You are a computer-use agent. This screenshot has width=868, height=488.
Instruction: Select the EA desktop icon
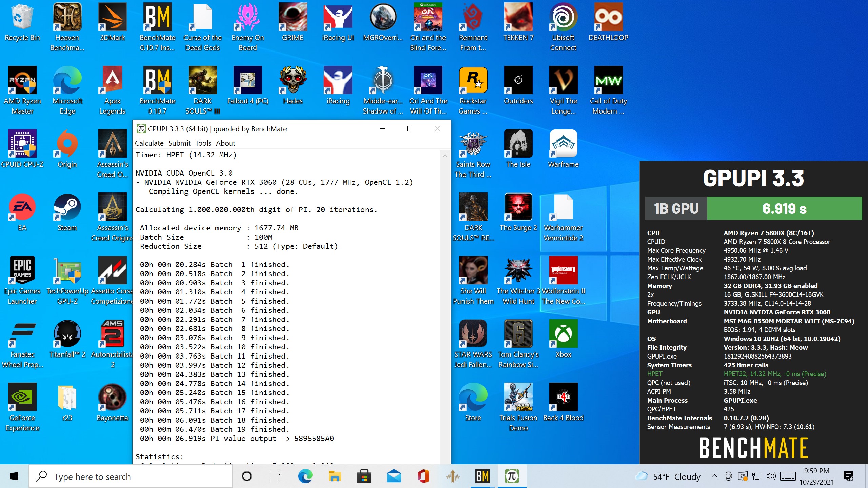click(22, 212)
